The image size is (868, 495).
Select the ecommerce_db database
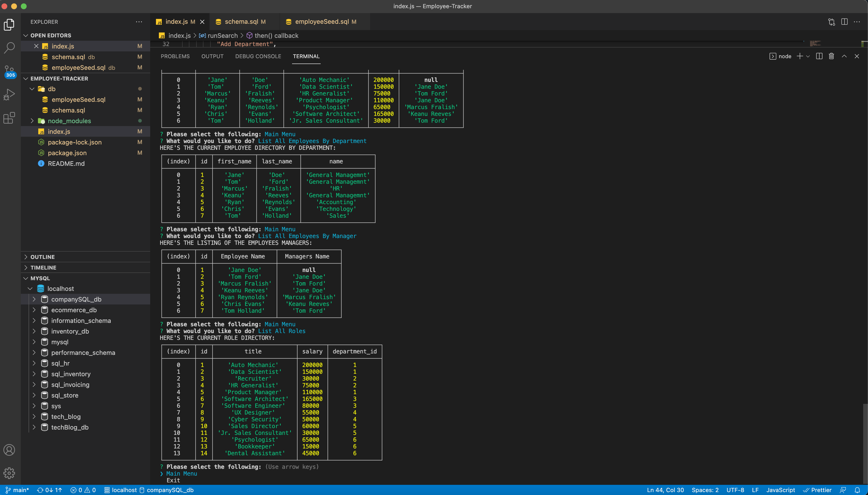click(x=74, y=310)
